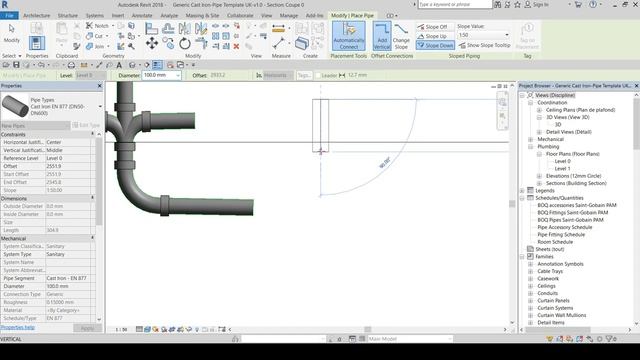Select Level 0 floor plan in Project Browser

(562, 161)
